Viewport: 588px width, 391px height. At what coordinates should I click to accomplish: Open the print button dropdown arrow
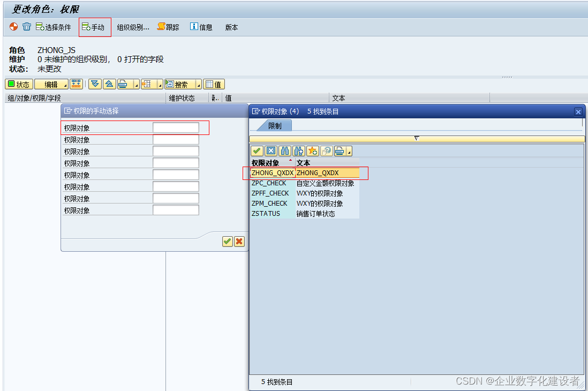pos(135,84)
